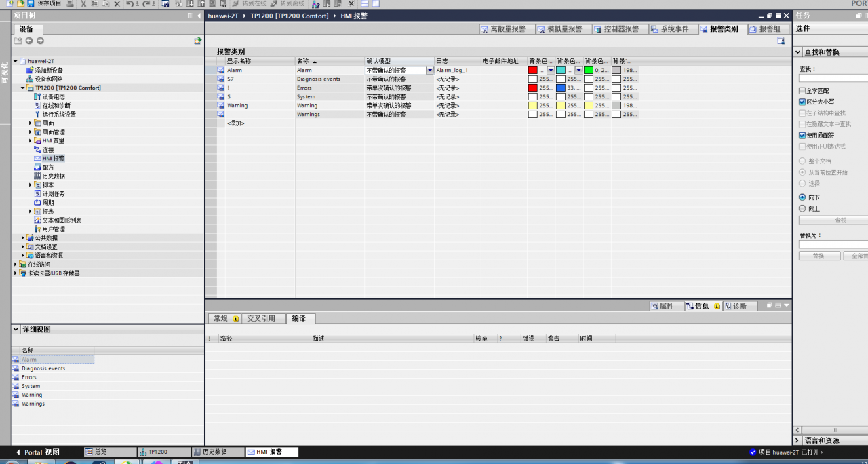Viewport: 868px width, 464px height.
Task: Switch to the 离散量报警 tab
Action: click(503, 29)
